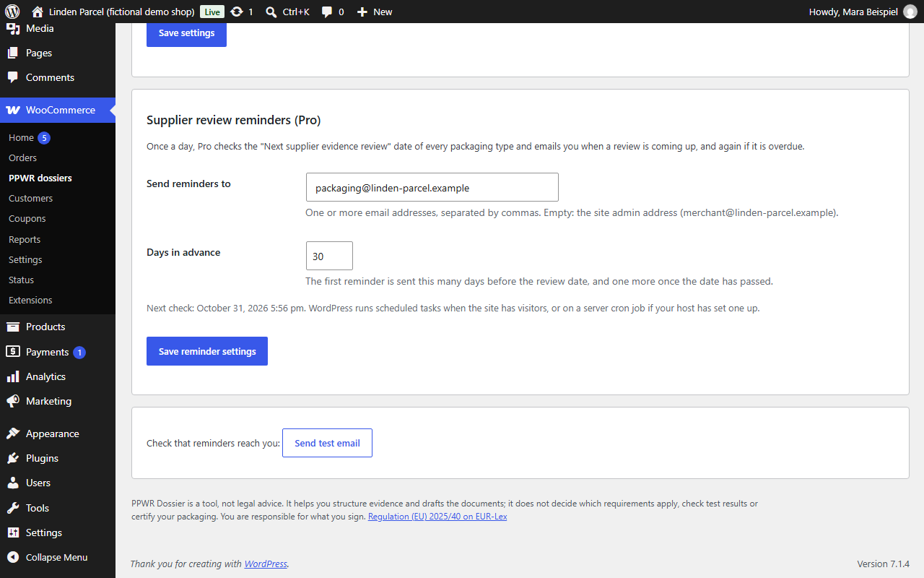This screenshot has width=924, height=578.
Task: Click the Pages sidebar icon
Action: point(13,53)
